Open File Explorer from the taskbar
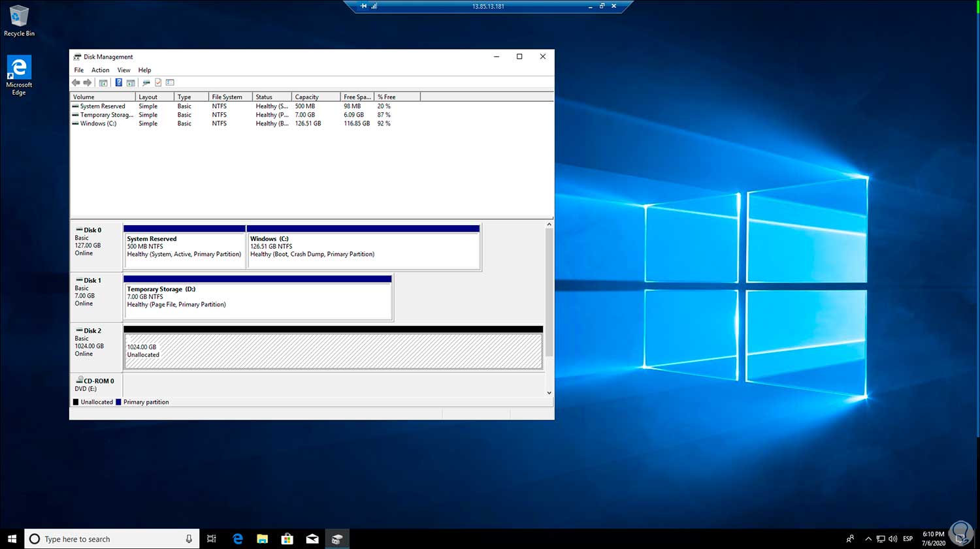 (262, 539)
